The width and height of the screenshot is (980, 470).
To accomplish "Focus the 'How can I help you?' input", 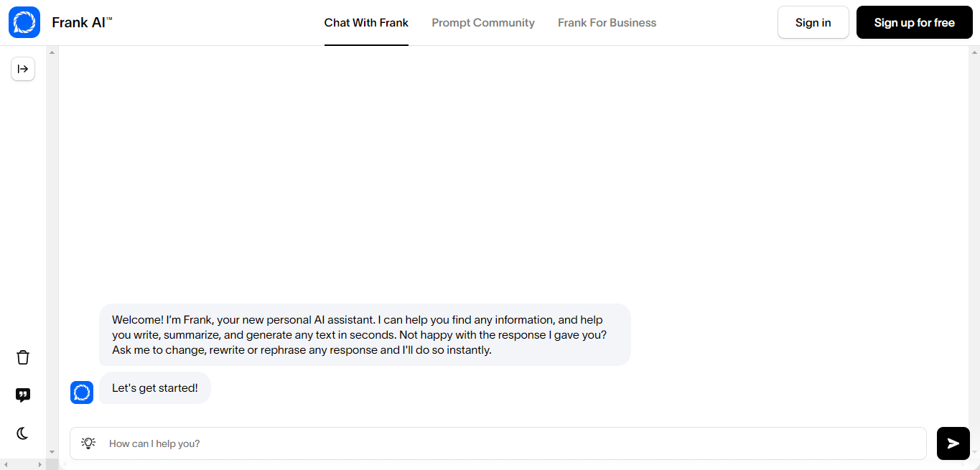I will (503, 443).
